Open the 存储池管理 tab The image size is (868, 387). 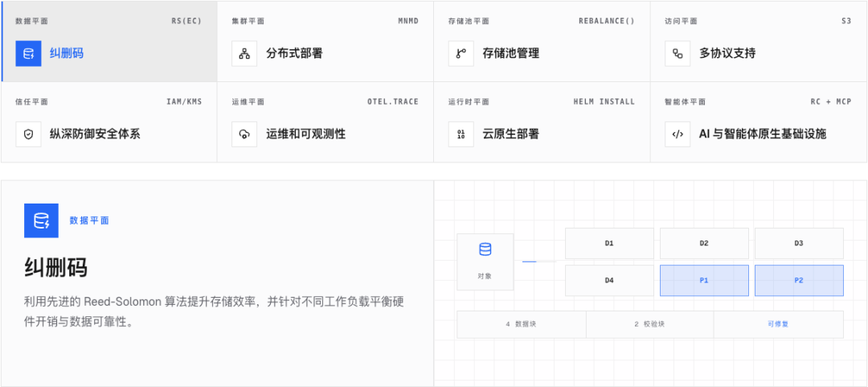pyautogui.click(x=542, y=42)
